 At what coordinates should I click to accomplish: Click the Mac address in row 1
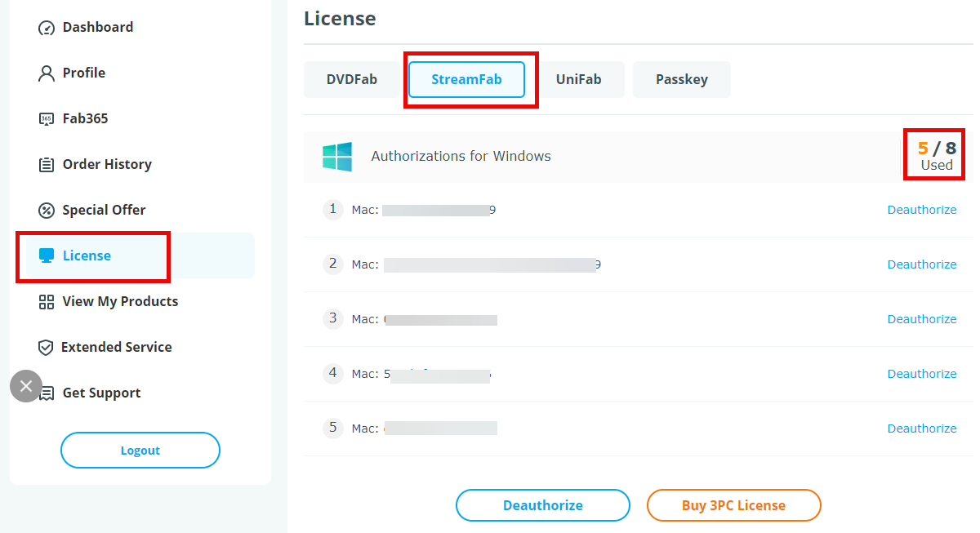tap(424, 210)
